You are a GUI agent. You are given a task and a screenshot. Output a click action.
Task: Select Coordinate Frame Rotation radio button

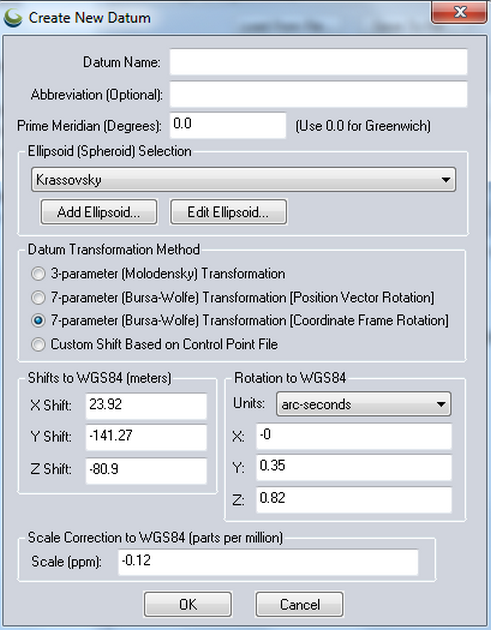click(38, 321)
